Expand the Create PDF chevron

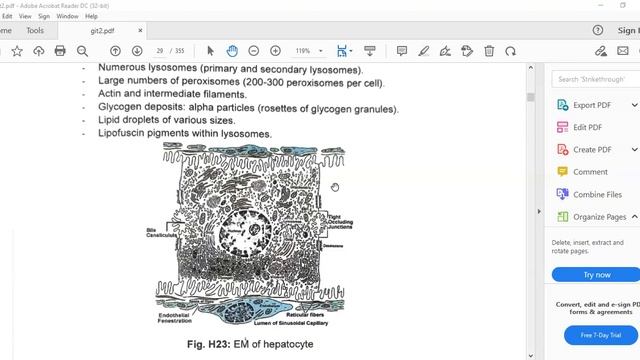click(634, 150)
